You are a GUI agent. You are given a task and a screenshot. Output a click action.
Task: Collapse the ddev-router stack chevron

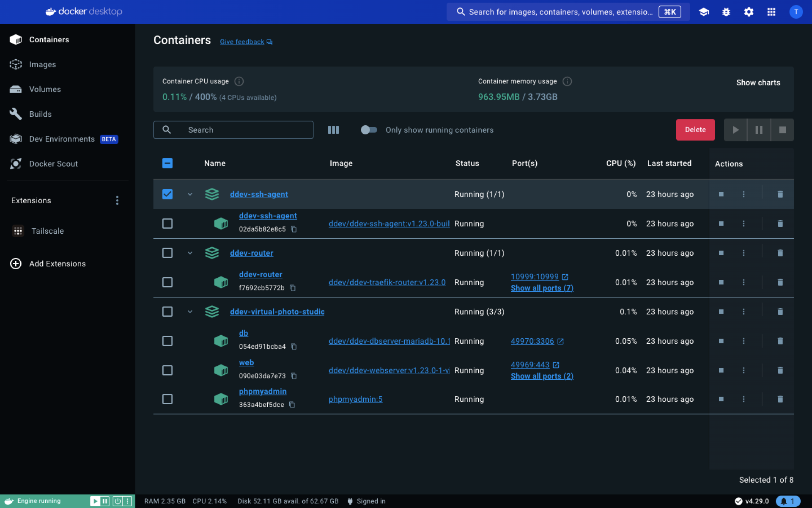coord(190,253)
